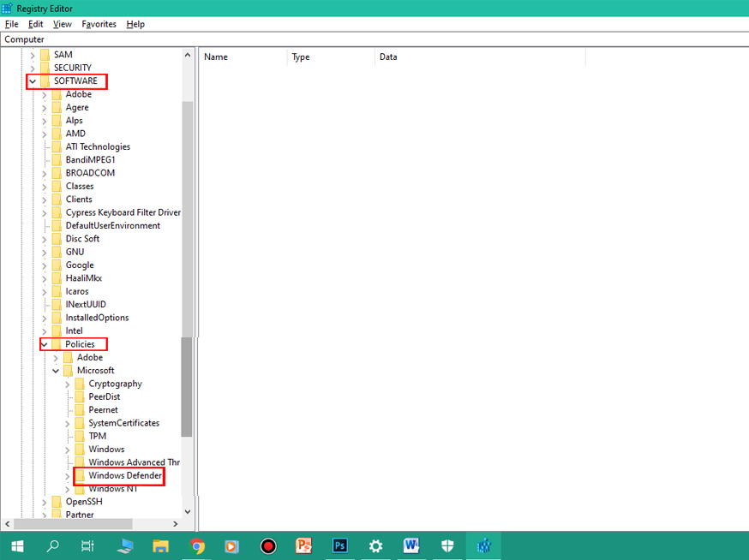Select the Cryptography key under Microsoft
Screen dimensions: 749x560
[115, 384]
